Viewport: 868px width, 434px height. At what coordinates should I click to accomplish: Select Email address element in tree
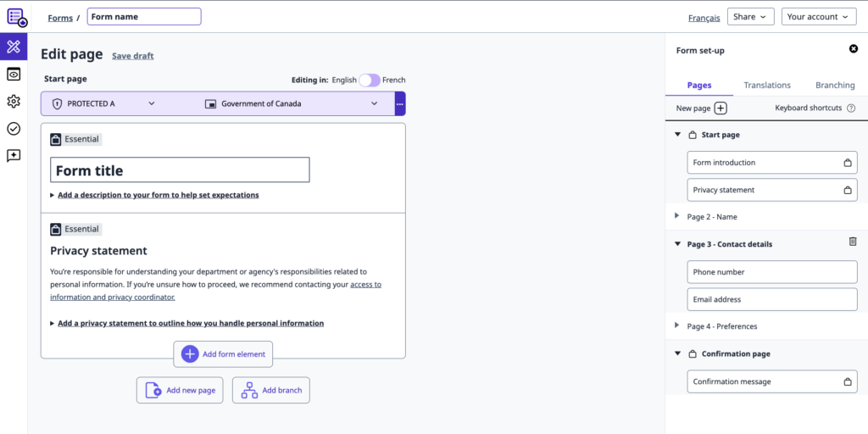(772, 299)
